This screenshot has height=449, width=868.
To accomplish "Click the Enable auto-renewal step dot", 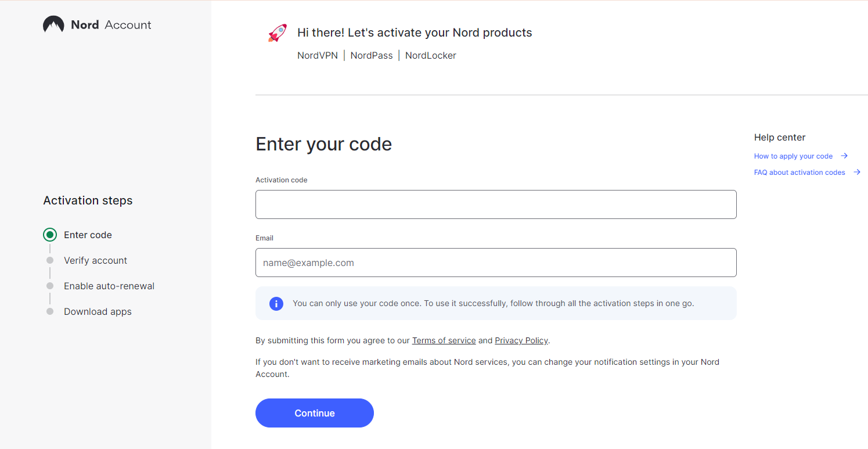I will coord(50,286).
